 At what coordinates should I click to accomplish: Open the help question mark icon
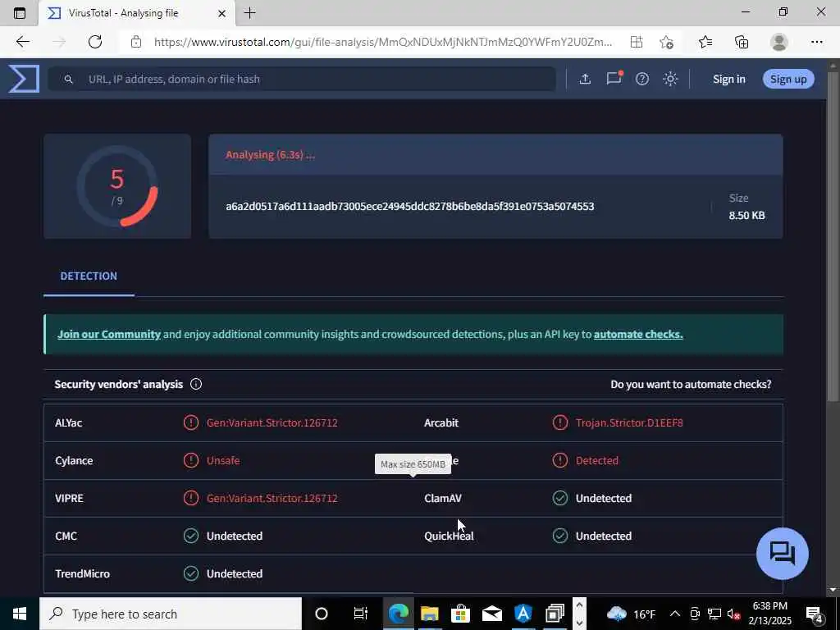pyautogui.click(x=641, y=80)
